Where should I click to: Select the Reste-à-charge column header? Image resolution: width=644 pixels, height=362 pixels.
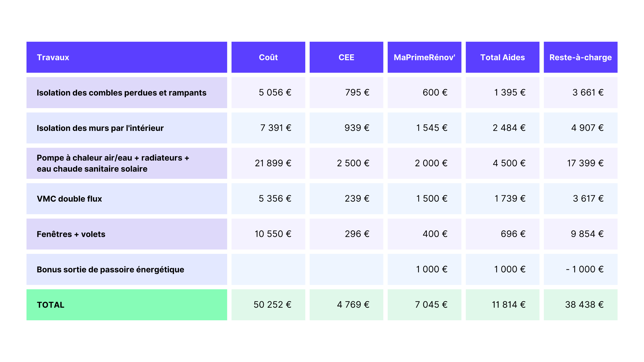point(580,57)
